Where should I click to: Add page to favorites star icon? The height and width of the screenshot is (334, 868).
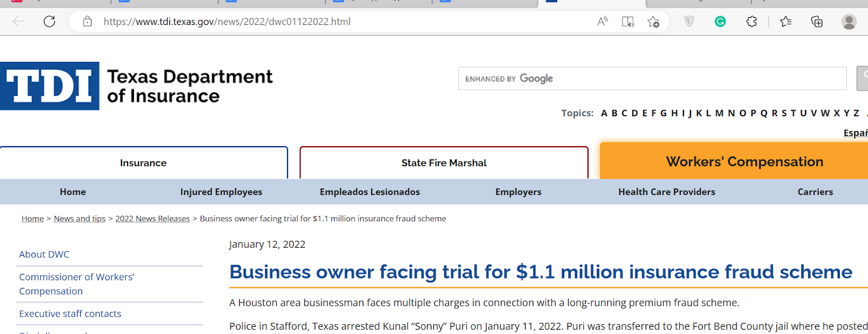click(653, 22)
